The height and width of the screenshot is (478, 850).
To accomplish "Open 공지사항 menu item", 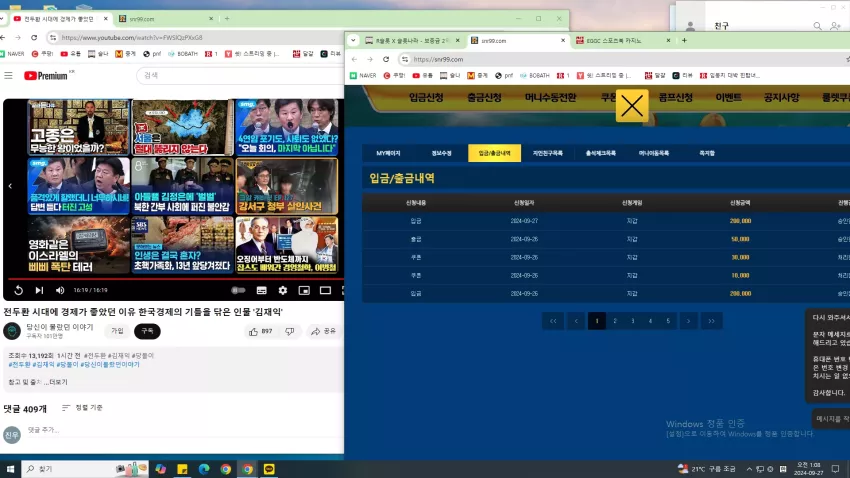I will click(x=781, y=98).
